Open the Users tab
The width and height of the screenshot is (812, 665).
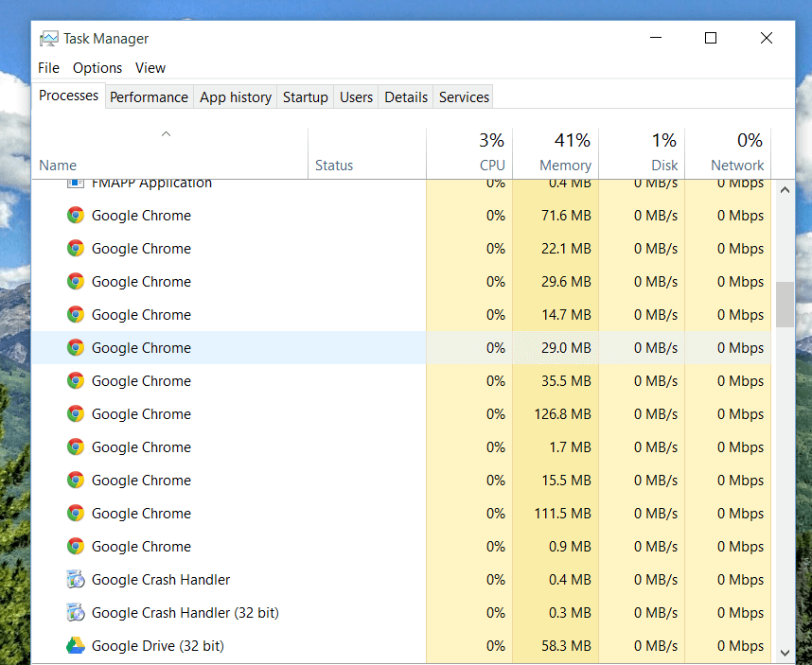(x=356, y=97)
